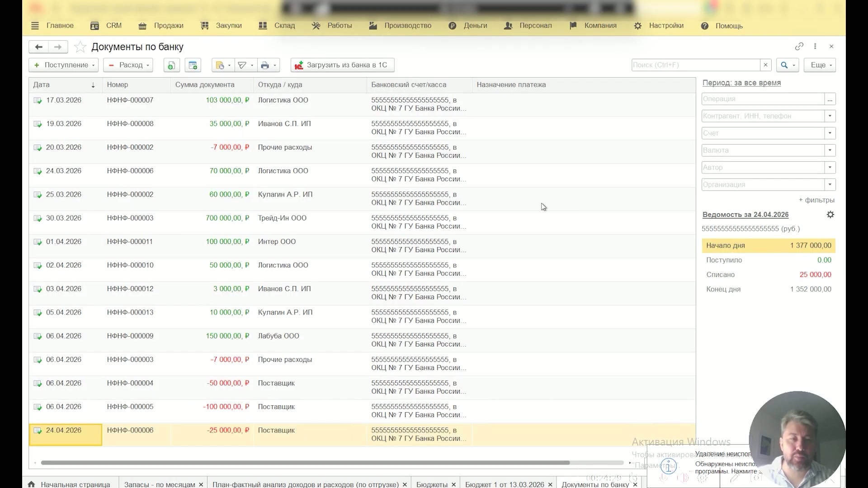
Task: Open the Контрагент filter dropdown arrow
Action: point(830,116)
